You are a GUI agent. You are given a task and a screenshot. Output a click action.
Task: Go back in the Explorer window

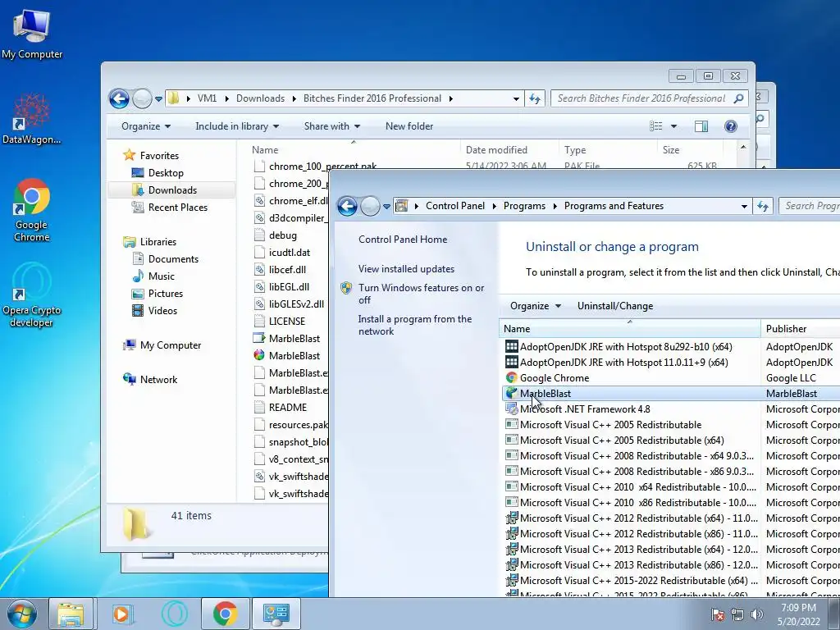[x=119, y=98]
